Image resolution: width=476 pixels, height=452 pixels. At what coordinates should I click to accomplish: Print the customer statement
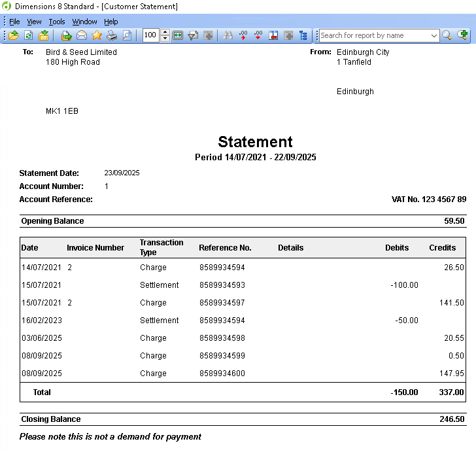[x=112, y=35]
